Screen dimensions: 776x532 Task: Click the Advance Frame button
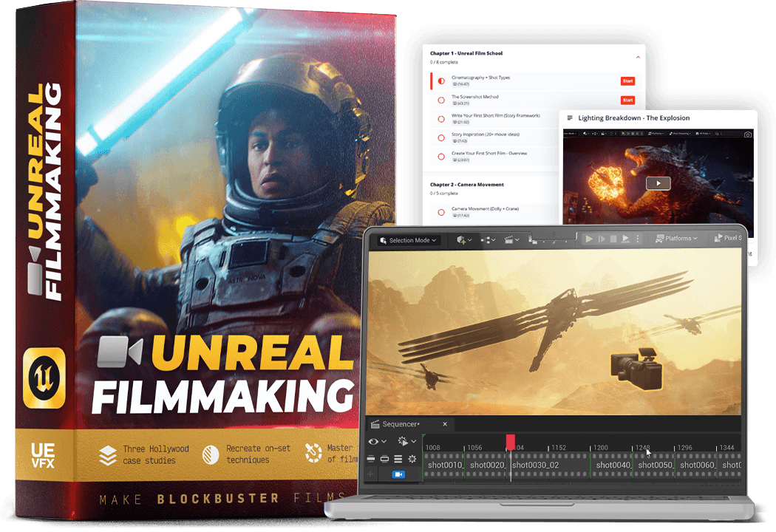pos(602,239)
